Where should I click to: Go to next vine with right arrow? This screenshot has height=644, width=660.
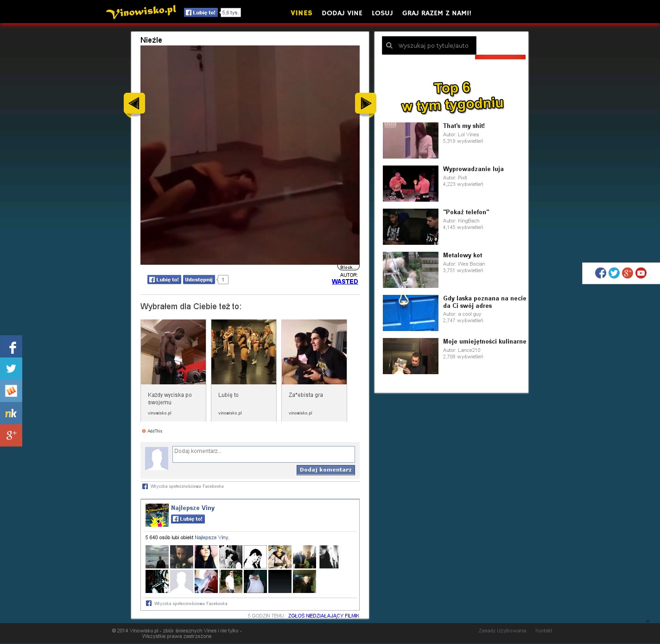pyautogui.click(x=365, y=103)
